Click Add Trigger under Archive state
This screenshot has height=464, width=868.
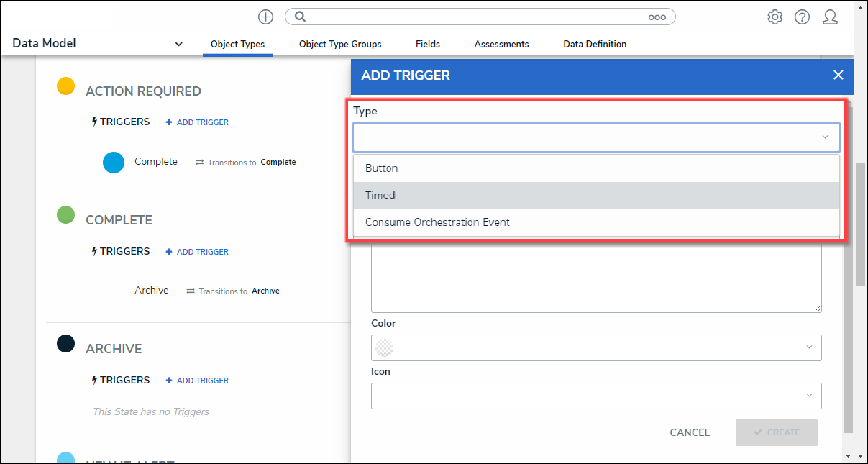197,381
